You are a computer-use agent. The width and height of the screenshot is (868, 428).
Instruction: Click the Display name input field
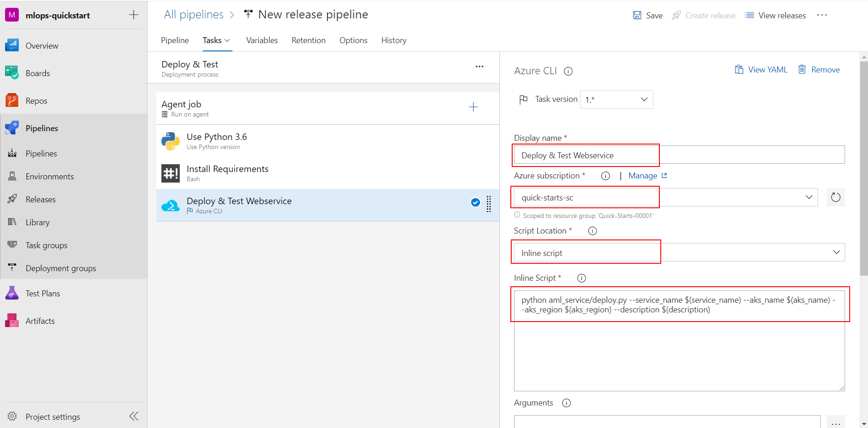(x=679, y=155)
